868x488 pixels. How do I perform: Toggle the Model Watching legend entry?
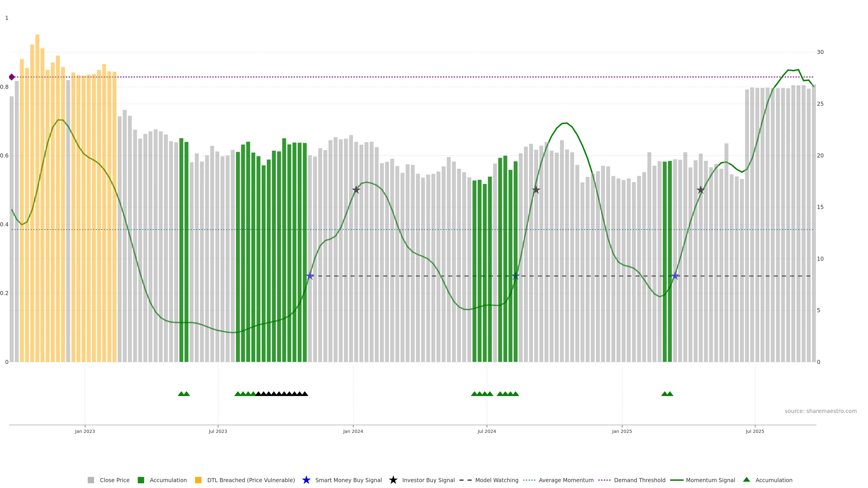496,480
